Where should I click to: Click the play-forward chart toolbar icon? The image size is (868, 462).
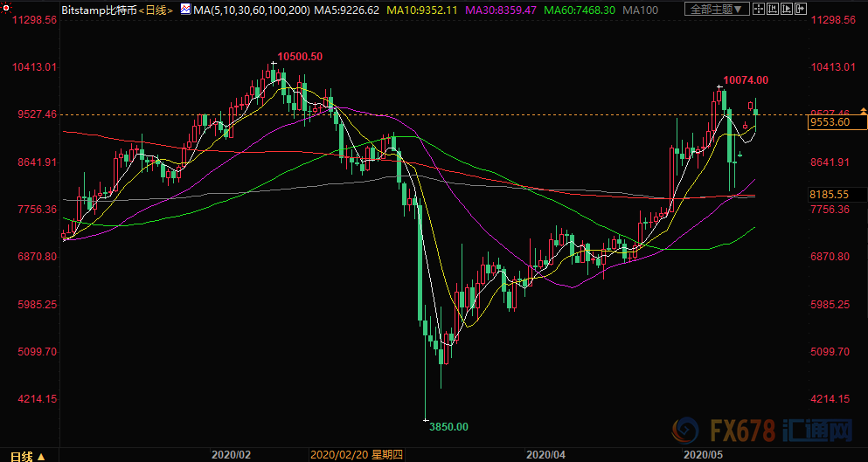tap(787, 9)
